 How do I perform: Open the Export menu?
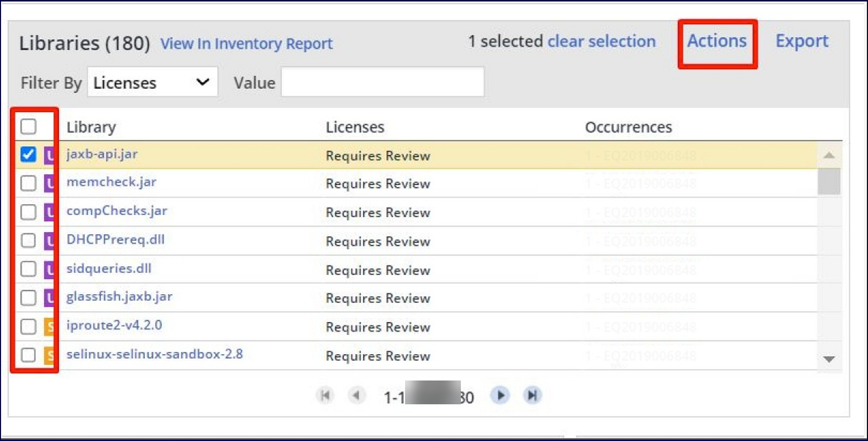[x=801, y=41]
